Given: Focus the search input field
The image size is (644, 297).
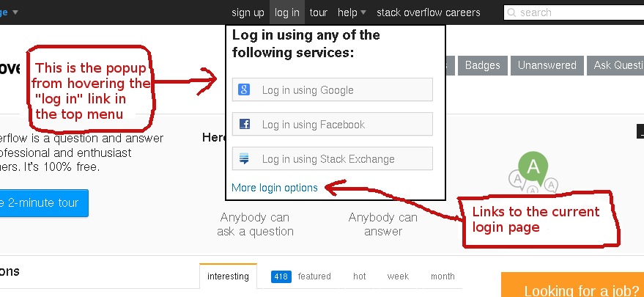Looking at the screenshot, I should (574, 12).
